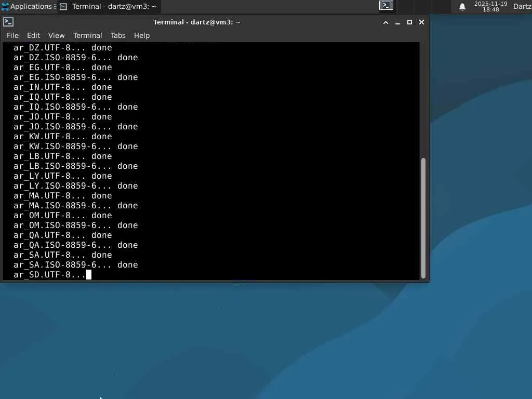Open the Tabs menu

point(118,35)
